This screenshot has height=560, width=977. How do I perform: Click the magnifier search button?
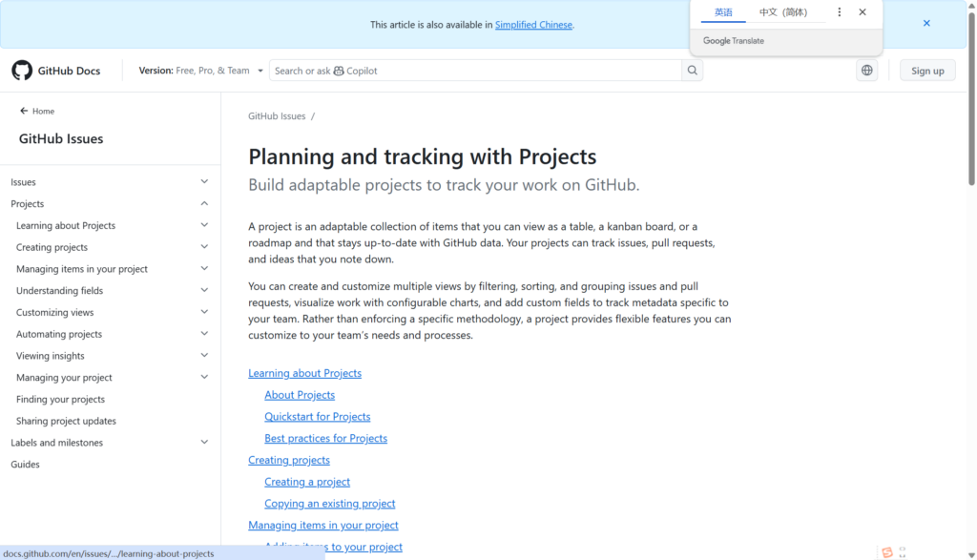point(693,71)
